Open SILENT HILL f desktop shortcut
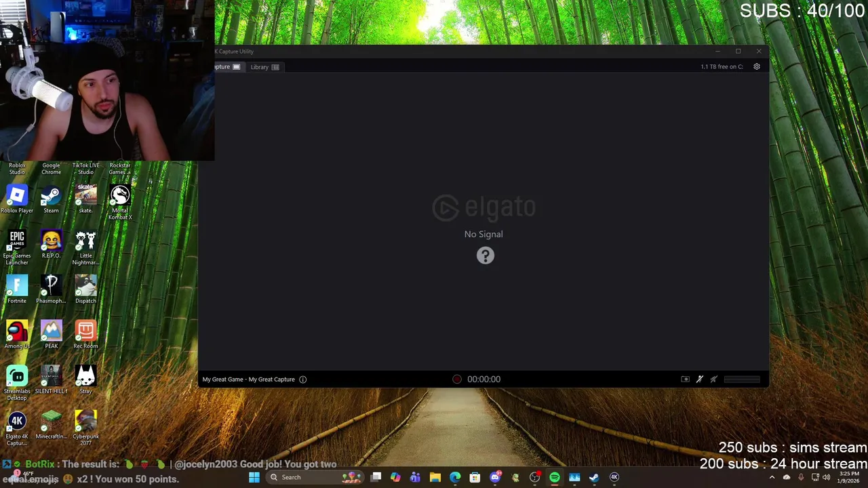This screenshot has width=868, height=488. point(51,381)
